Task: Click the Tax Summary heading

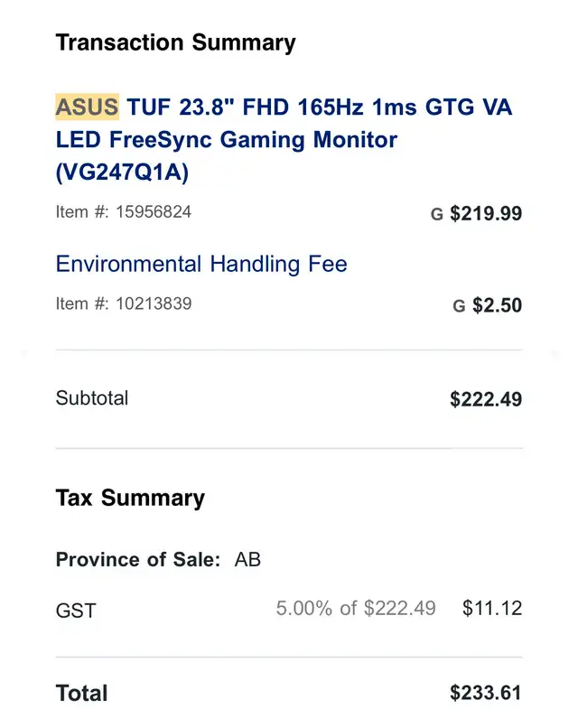Action: click(x=130, y=499)
